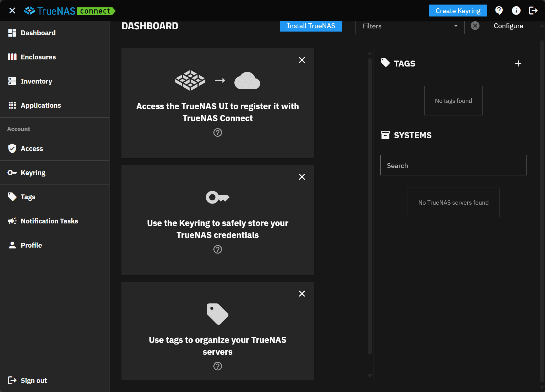This screenshot has width=545, height=392.
Task: Dismiss the TrueNAS Connect registration card
Action: [302, 60]
